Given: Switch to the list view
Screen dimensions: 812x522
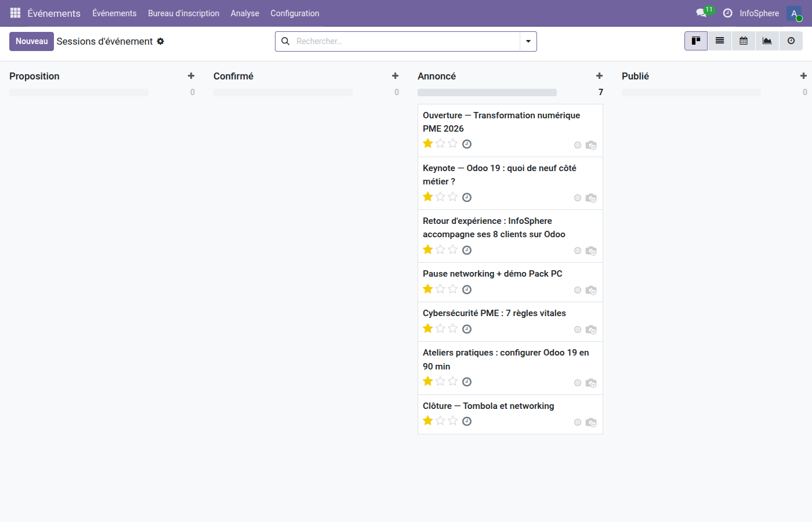Looking at the screenshot, I should (719, 41).
